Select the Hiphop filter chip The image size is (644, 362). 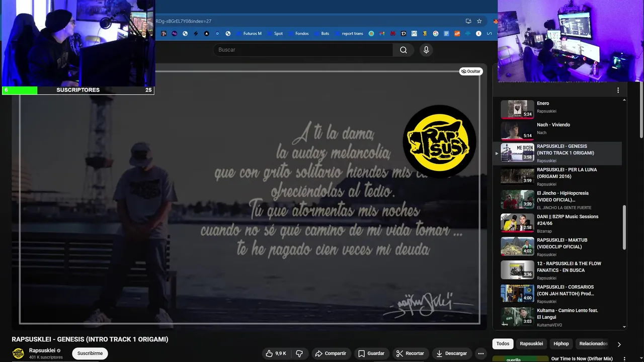[x=561, y=344]
